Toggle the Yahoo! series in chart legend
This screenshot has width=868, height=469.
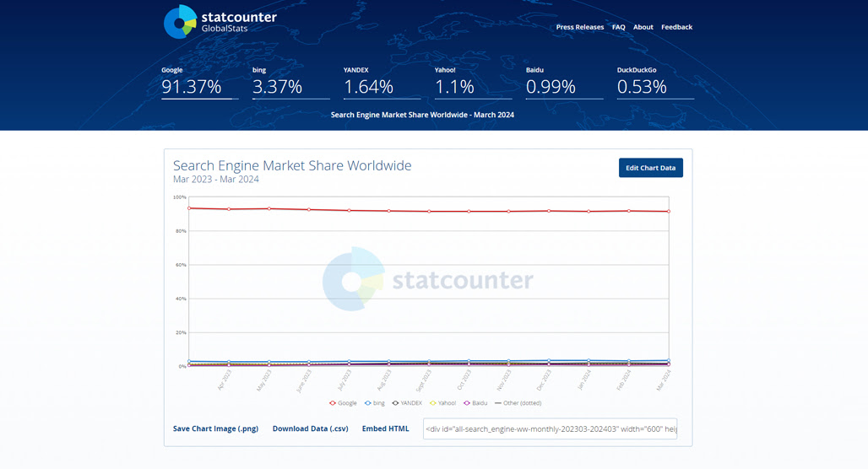442,403
